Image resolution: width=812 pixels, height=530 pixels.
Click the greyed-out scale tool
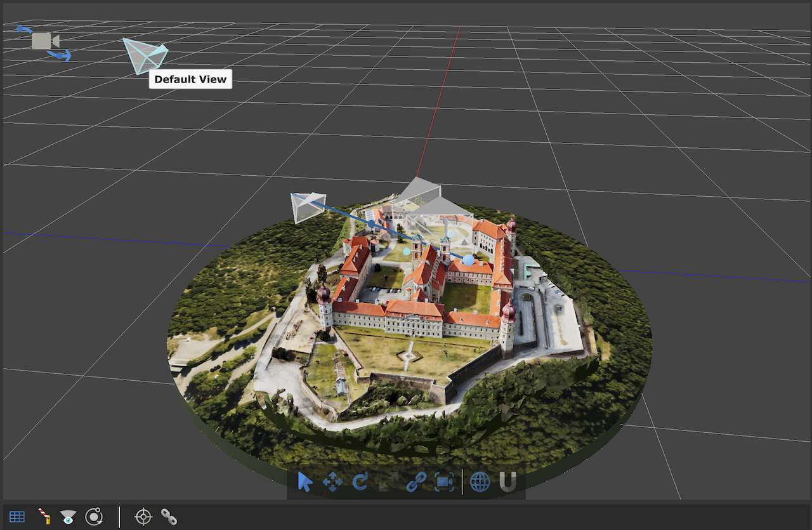[387, 482]
